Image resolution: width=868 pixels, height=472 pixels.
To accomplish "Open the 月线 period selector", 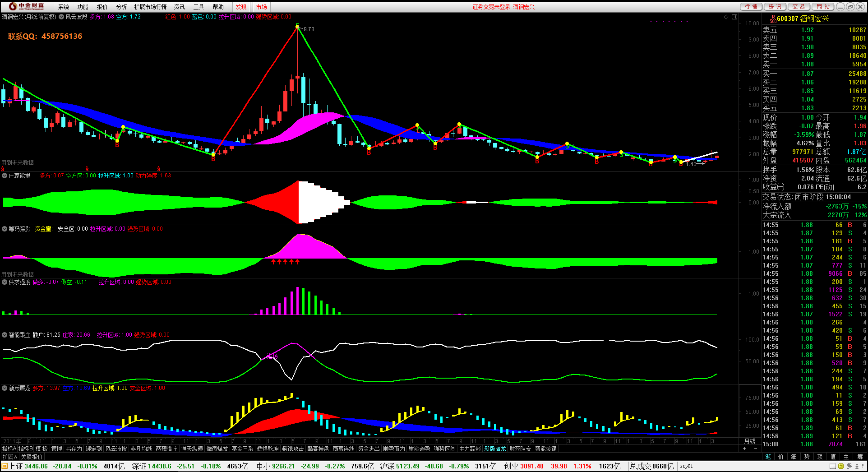I will pos(749,441).
